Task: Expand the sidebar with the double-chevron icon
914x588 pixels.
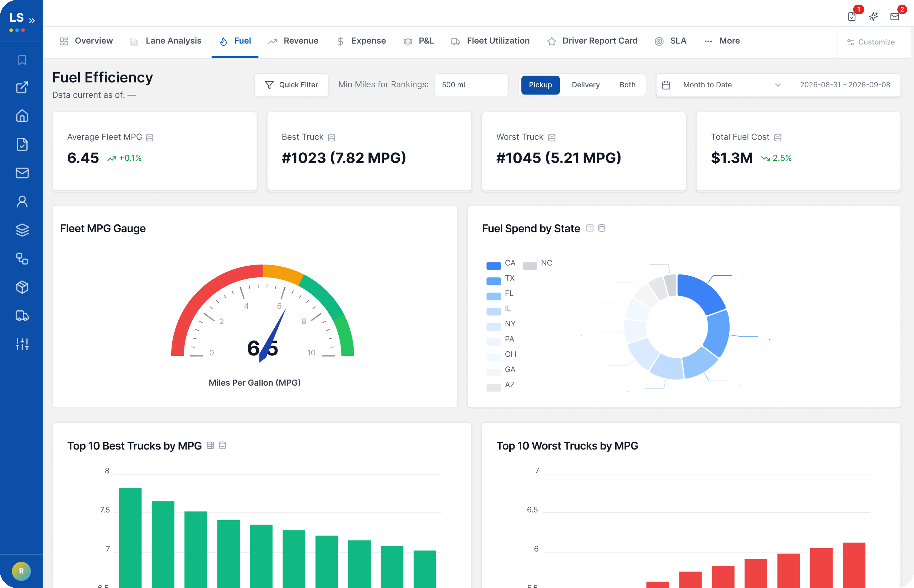Action: (x=32, y=21)
